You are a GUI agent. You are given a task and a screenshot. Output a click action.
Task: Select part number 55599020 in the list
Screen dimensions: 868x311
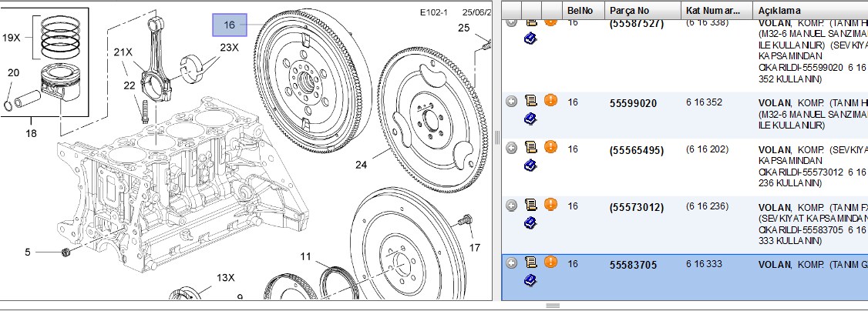coord(634,103)
